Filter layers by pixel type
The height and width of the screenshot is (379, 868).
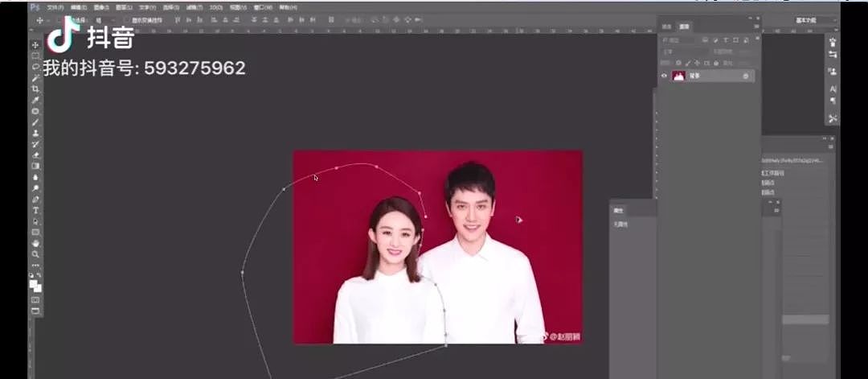(706, 40)
